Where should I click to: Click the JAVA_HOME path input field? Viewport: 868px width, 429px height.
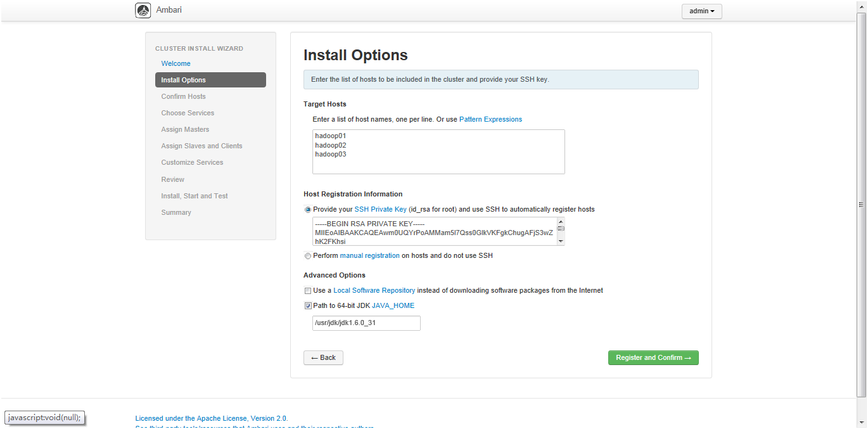(366, 323)
